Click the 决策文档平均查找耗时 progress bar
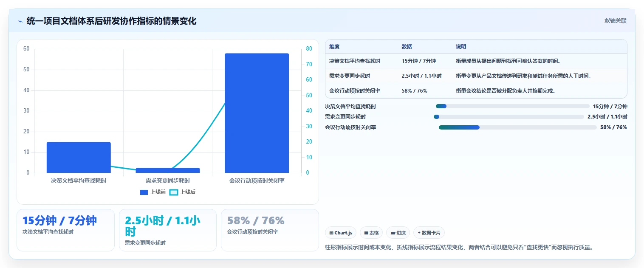This screenshot has width=644, height=268. tap(513, 106)
